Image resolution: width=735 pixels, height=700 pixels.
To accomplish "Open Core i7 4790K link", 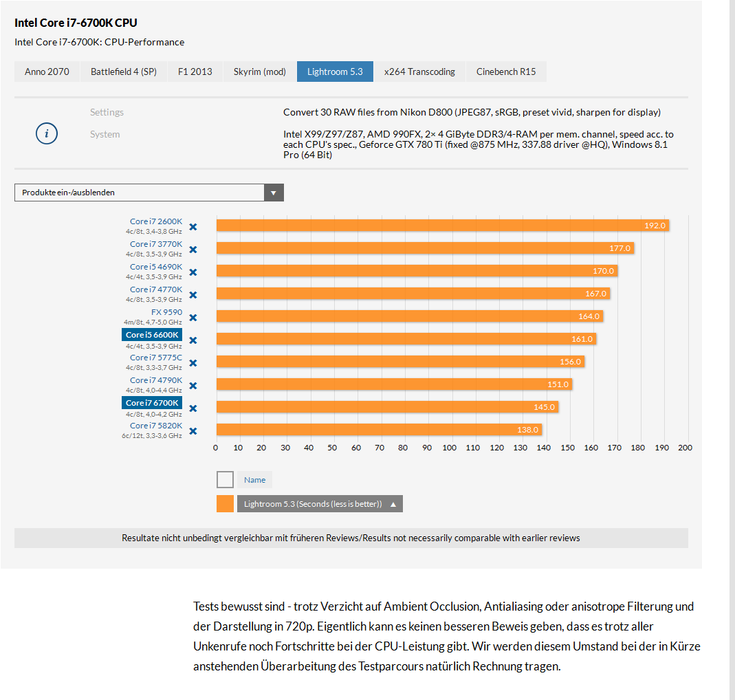I will [156, 380].
